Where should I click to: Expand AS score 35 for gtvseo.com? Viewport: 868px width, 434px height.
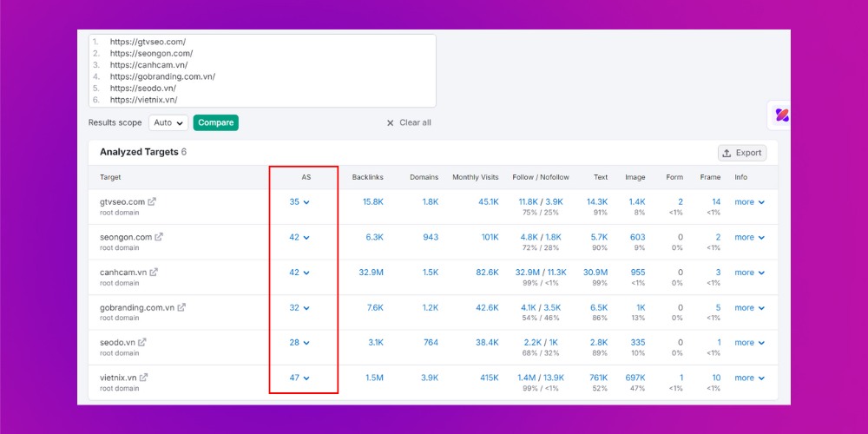pos(299,202)
